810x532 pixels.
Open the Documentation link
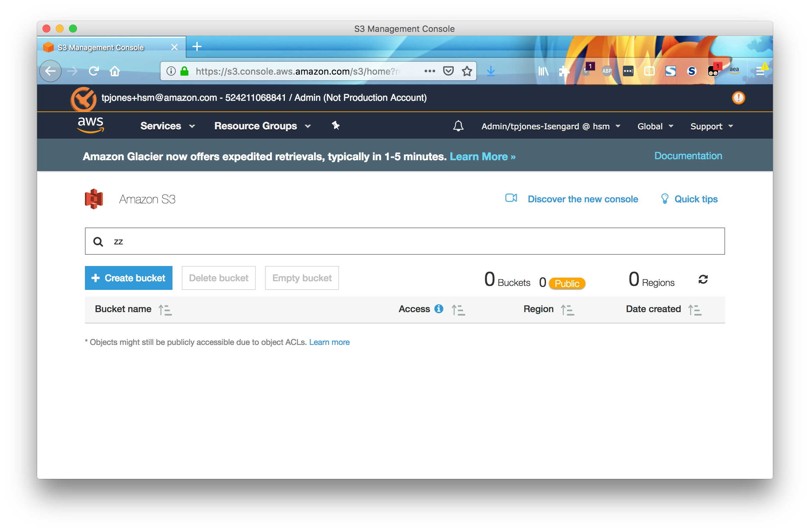coord(688,156)
